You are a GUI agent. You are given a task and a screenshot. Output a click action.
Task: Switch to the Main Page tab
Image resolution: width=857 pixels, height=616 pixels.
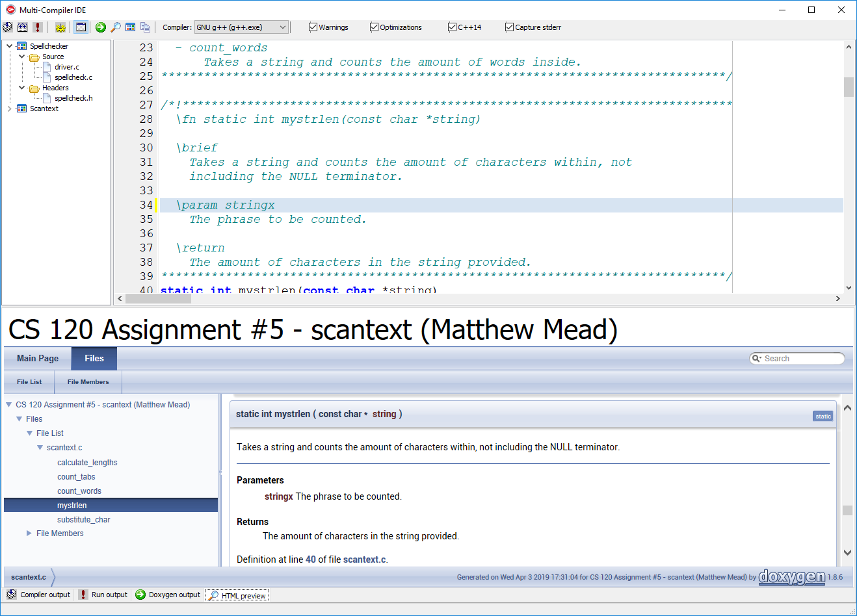point(38,359)
